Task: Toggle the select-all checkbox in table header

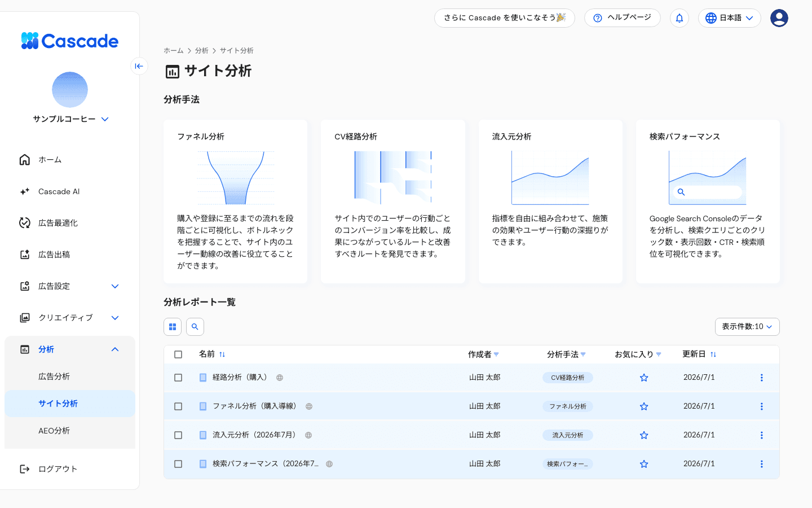Action: [178, 354]
